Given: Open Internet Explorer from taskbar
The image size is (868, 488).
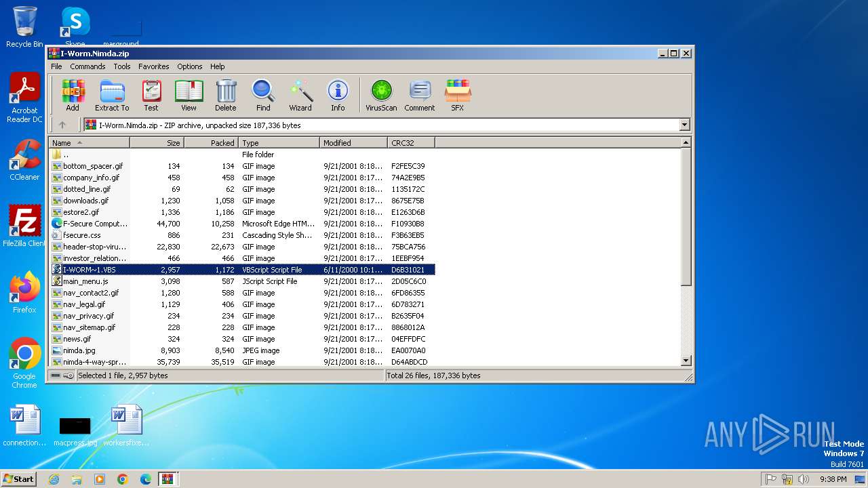Looking at the screenshot, I should tap(54, 479).
